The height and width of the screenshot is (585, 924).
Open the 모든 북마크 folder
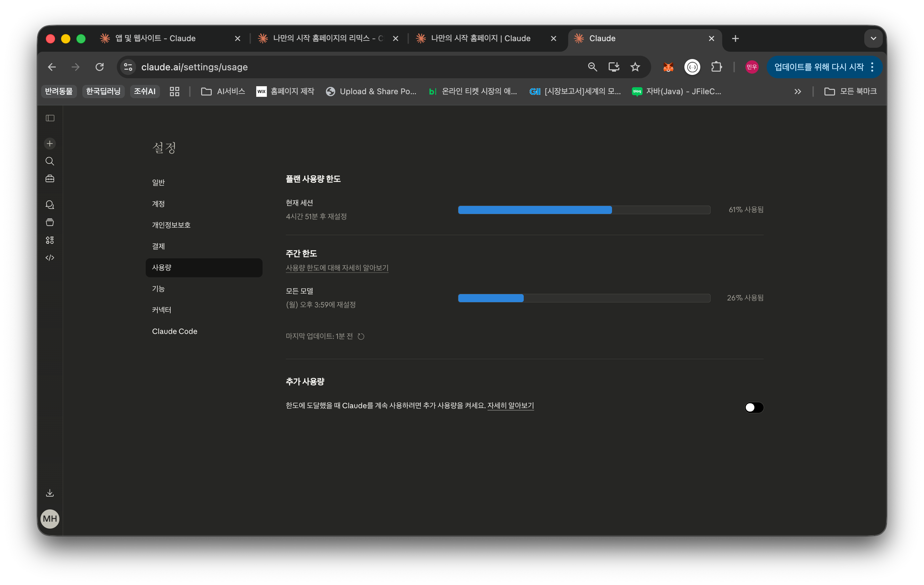coord(851,91)
